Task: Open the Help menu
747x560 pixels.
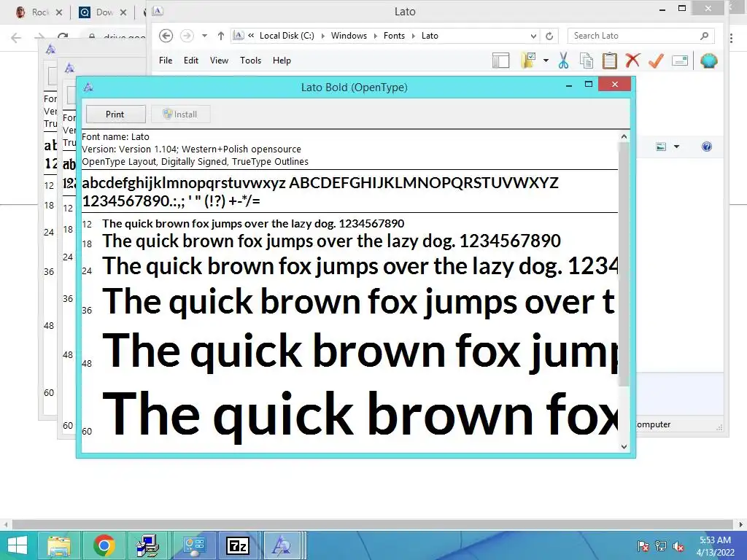Action: [282, 61]
